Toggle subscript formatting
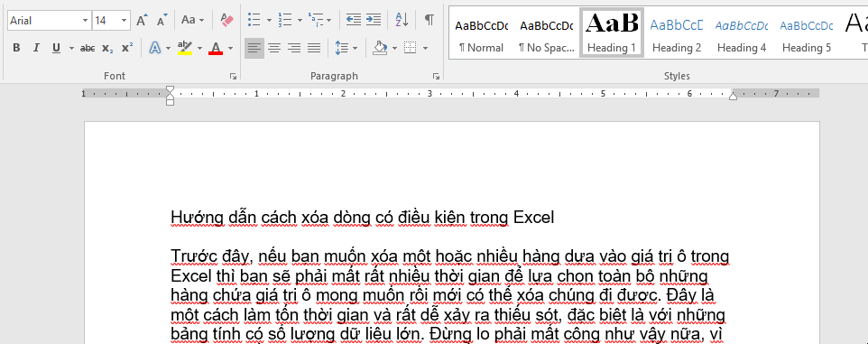868x344 pixels. 107,48
